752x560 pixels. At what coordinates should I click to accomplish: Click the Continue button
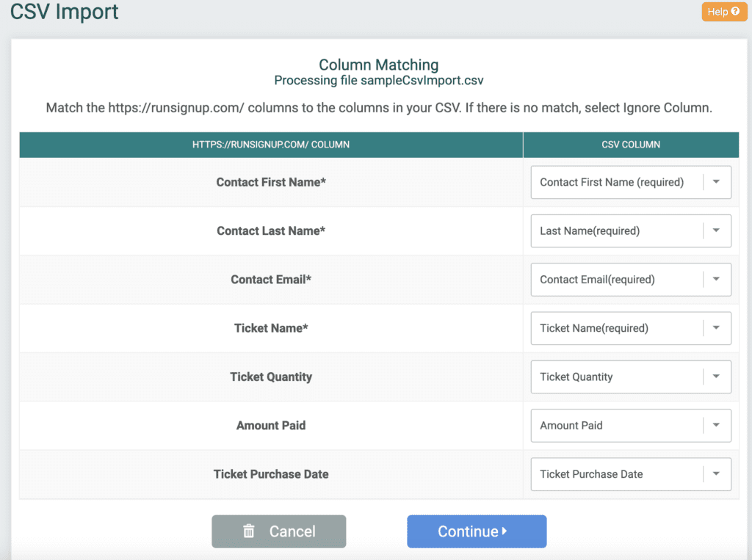[x=477, y=531]
